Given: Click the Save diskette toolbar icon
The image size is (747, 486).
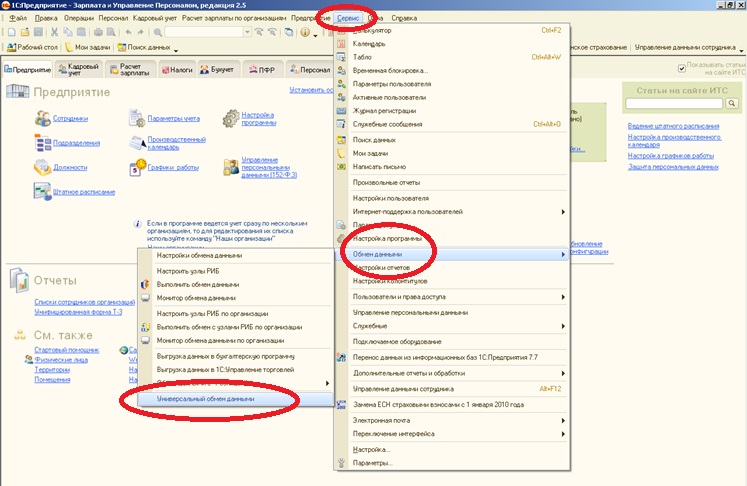Looking at the screenshot, I should (x=38, y=32).
